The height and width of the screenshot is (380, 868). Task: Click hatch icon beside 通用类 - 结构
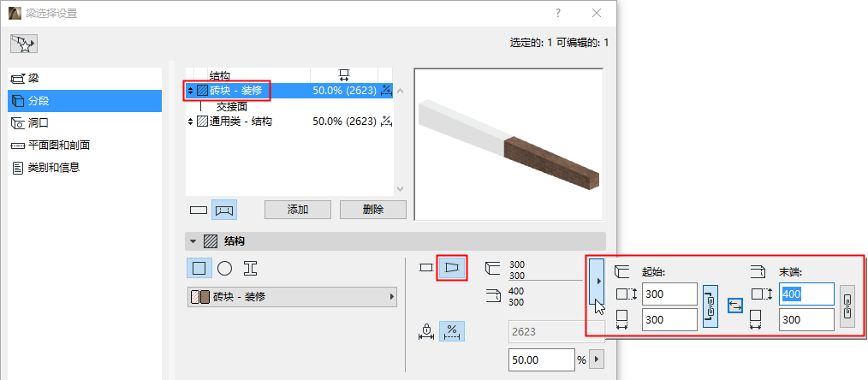point(202,122)
